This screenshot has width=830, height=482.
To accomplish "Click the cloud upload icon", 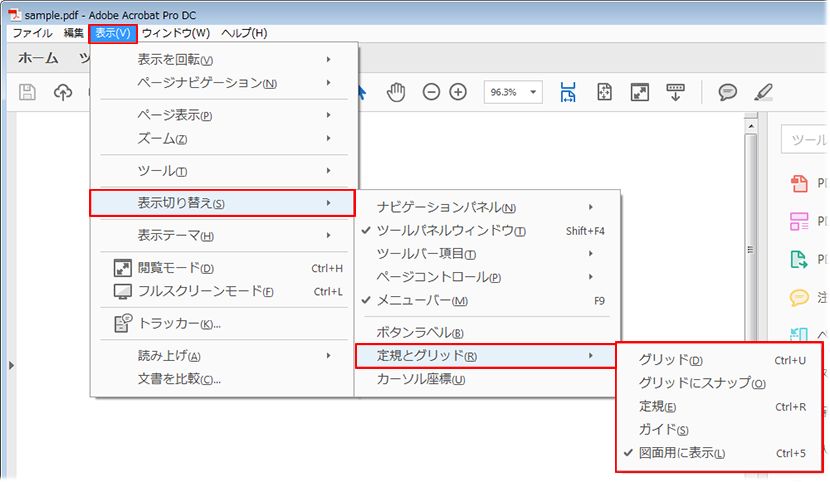I will click(x=62, y=92).
